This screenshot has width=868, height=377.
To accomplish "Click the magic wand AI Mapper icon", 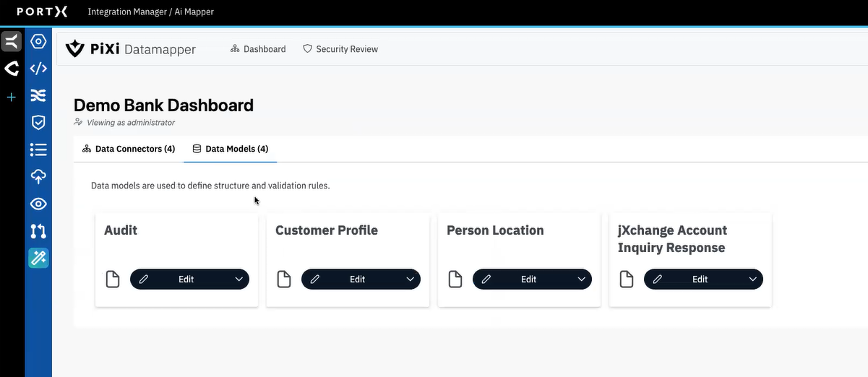I will [x=38, y=258].
